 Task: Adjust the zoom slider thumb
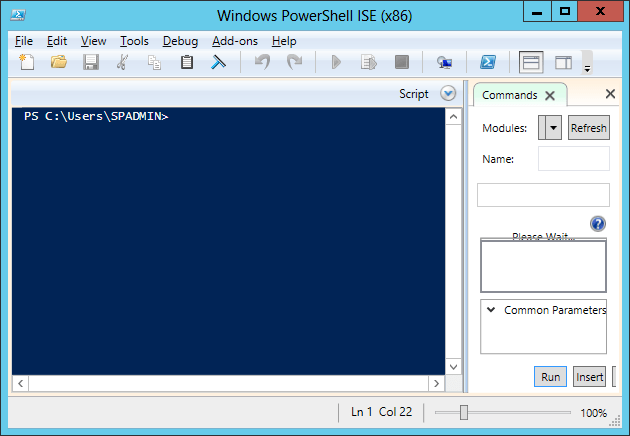coord(464,412)
